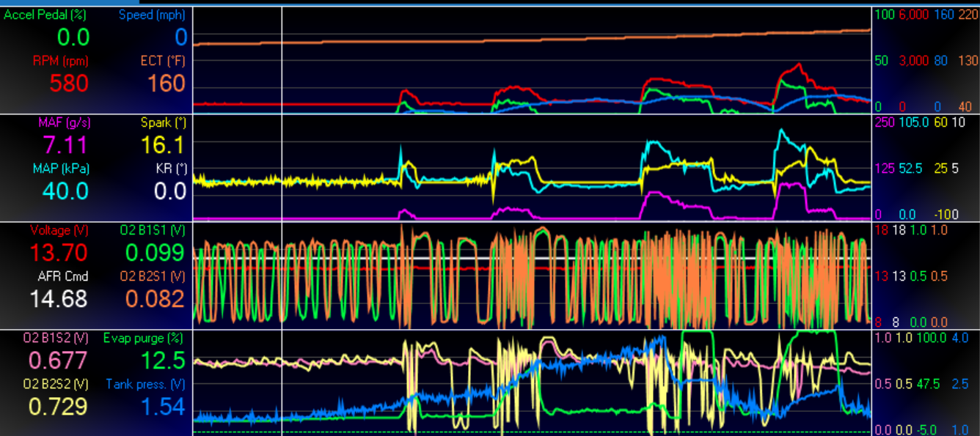Select the AFR Cmd reading 14.68
This screenshot has height=436, width=980.
(x=58, y=299)
